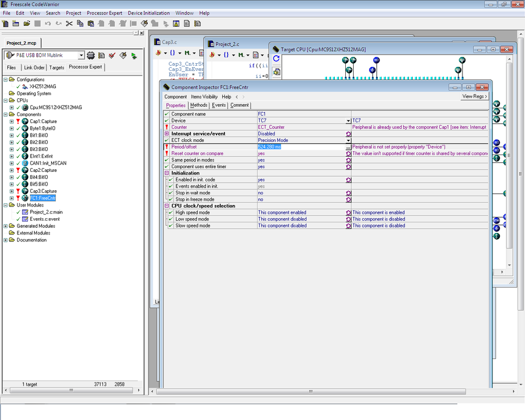Click the revert icon for Stop in wait mode
The image size is (525, 420).
[348, 193]
